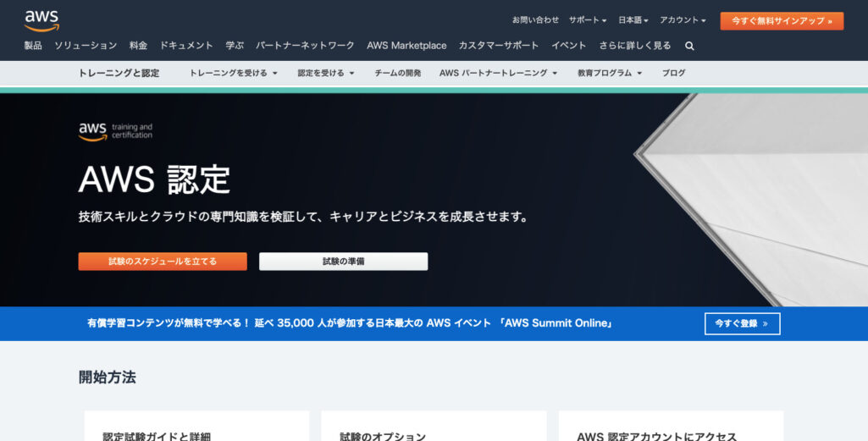Open ブログ link

(674, 73)
